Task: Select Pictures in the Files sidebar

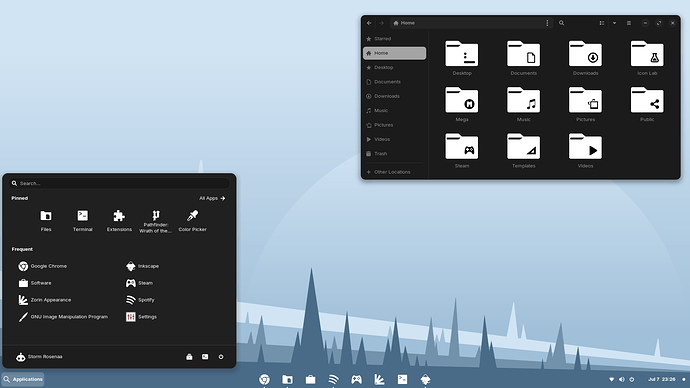Action: tap(394, 125)
